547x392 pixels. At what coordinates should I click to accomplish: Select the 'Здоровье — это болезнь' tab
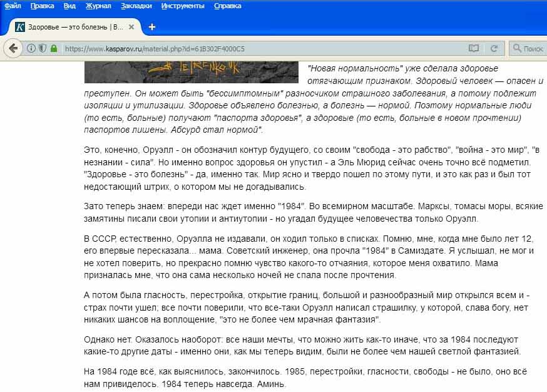(x=75, y=27)
